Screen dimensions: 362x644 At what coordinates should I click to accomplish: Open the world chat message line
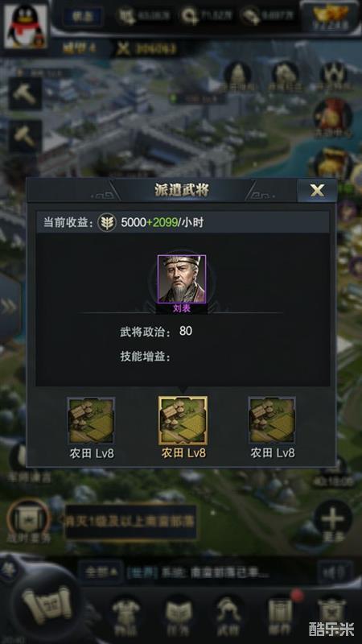[220, 572]
